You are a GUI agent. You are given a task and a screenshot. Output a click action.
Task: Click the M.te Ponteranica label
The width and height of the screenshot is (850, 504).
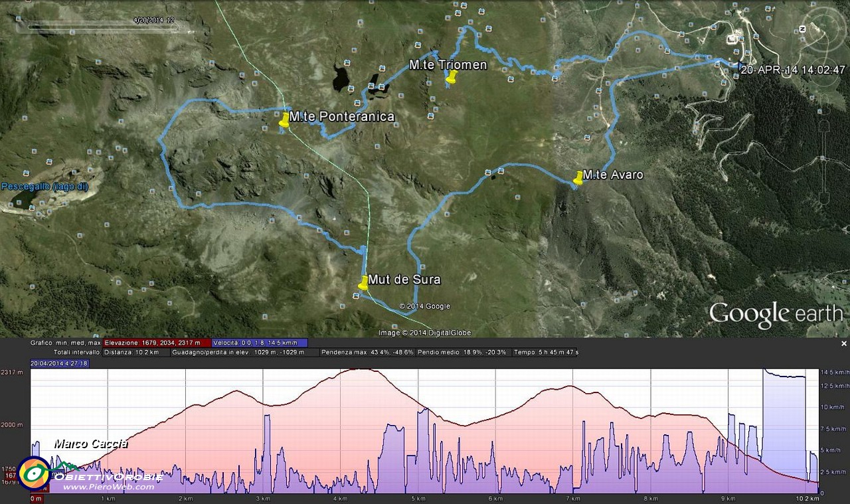[342, 116]
